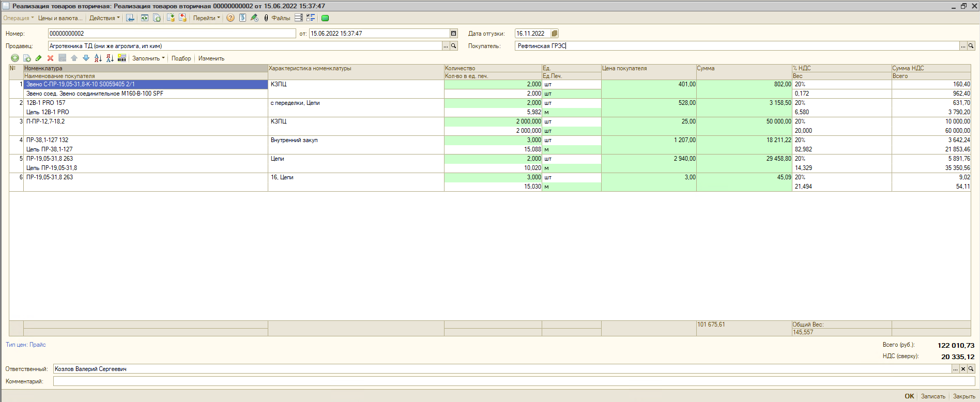Screen dimensions: 980x402
Task: Confirm the document with OK
Action: click(x=910, y=396)
